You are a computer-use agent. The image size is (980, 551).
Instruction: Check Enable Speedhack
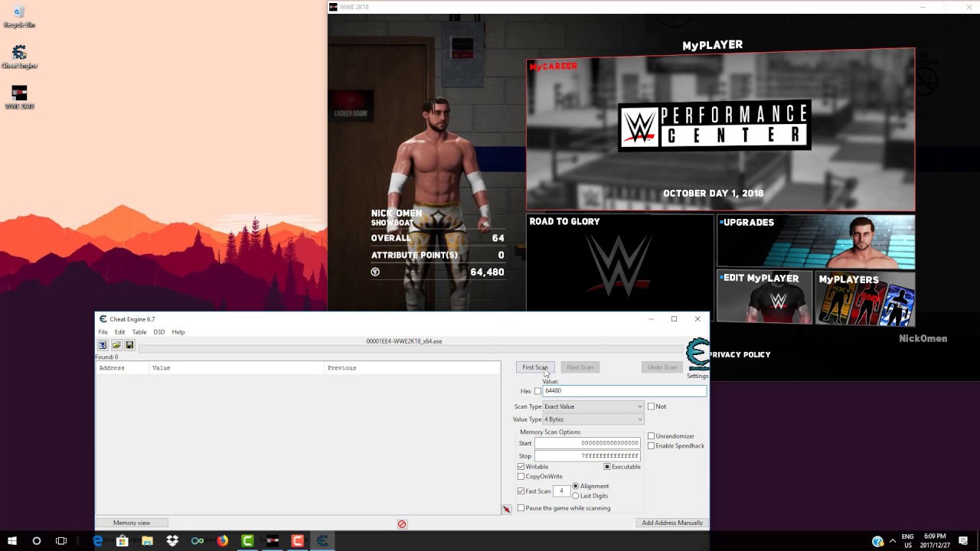coord(651,446)
